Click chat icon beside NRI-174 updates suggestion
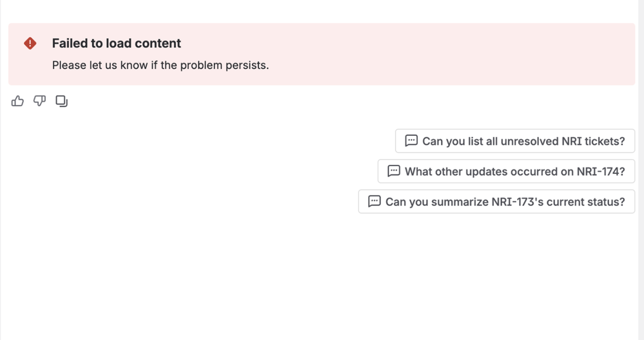The height and width of the screenshot is (340, 644). pos(394,171)
